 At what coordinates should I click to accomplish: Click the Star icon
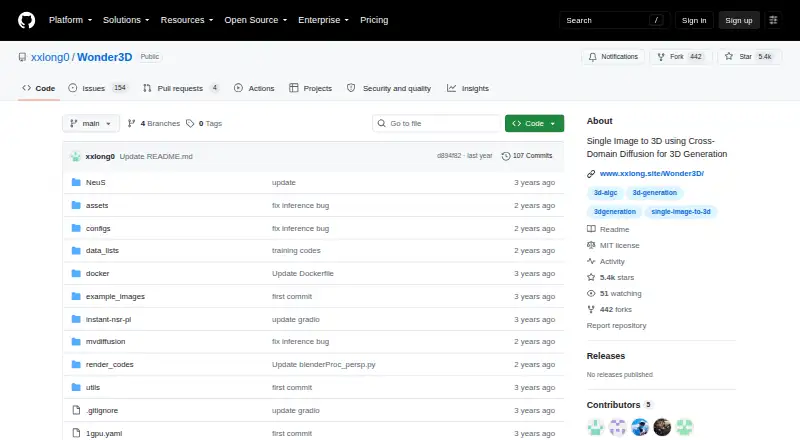pos(729,57)
